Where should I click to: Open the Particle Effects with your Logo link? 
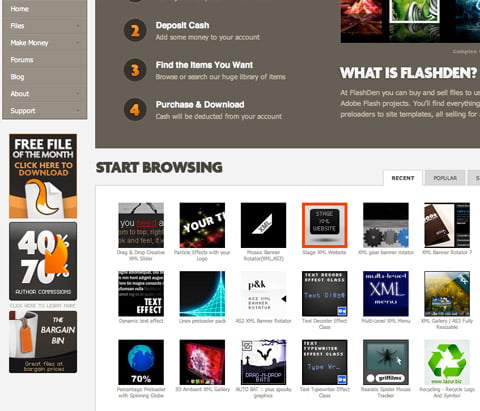(202, 255)
